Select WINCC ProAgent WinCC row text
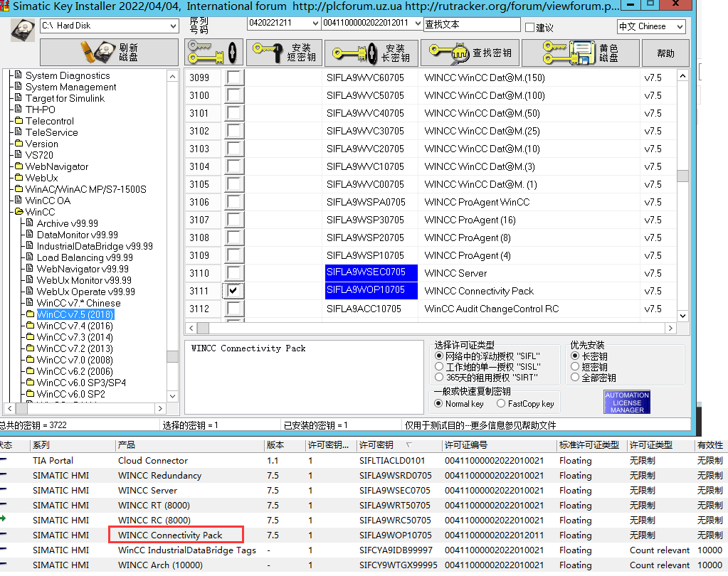This screenshot has width=728, height=576. (477, 202)
